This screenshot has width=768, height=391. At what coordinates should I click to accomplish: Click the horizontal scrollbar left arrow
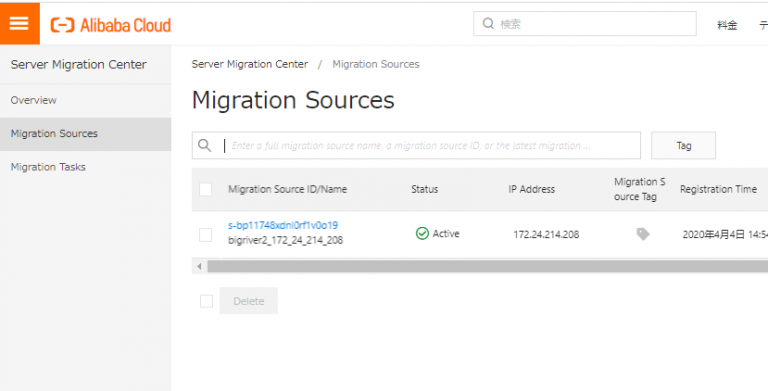199,267
